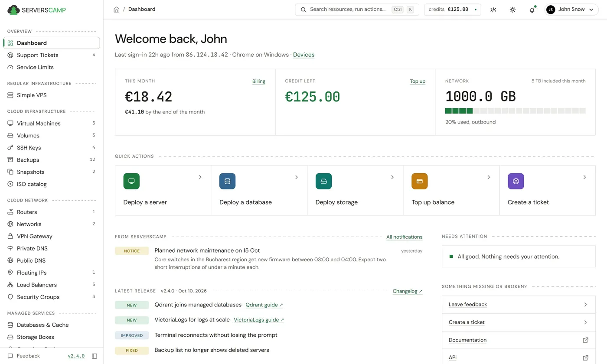
Task: Open the VictoriaLogs guide link
Action: (x=259, y=320)
